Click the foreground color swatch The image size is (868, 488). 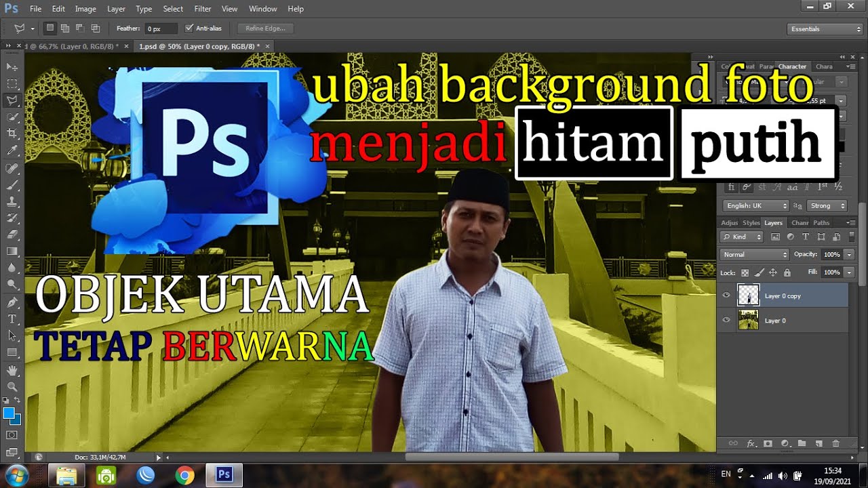9,413
